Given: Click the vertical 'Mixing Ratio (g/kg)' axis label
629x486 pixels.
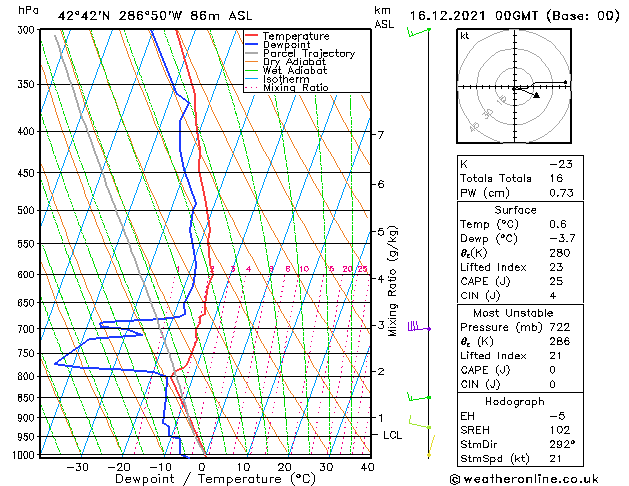Looking at the screenshot, I should point(392,281).
